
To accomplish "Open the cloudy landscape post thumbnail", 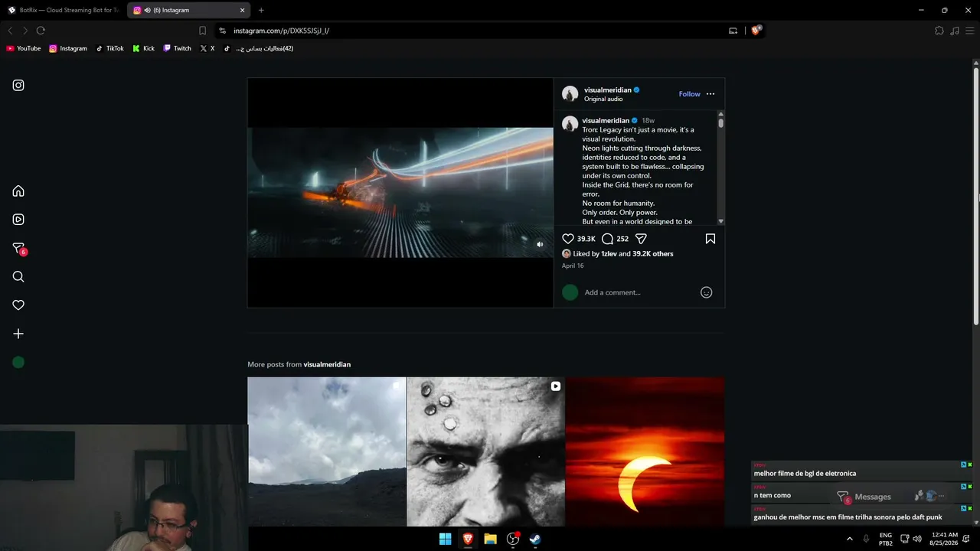I will click(327, 452).
